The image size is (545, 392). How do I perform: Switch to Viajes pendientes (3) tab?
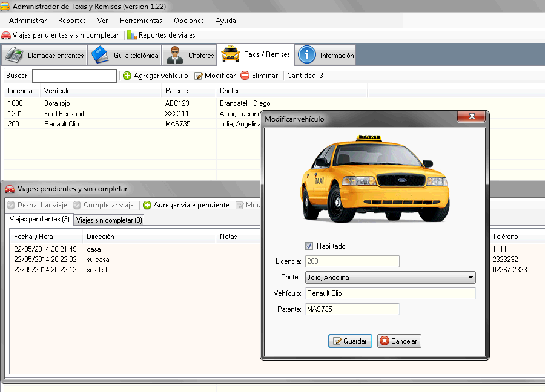39,219
